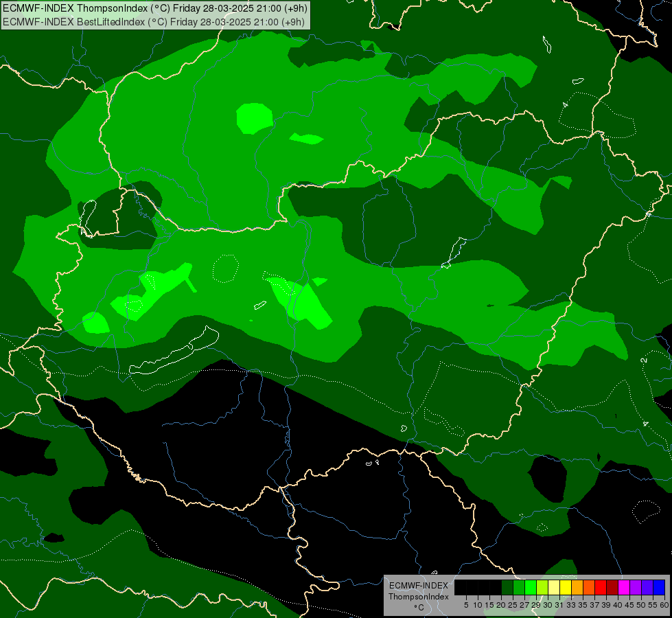This screenshot has height=618, width=672.
Task: Click the legend scale value 27
Action: tap(524, 605)
